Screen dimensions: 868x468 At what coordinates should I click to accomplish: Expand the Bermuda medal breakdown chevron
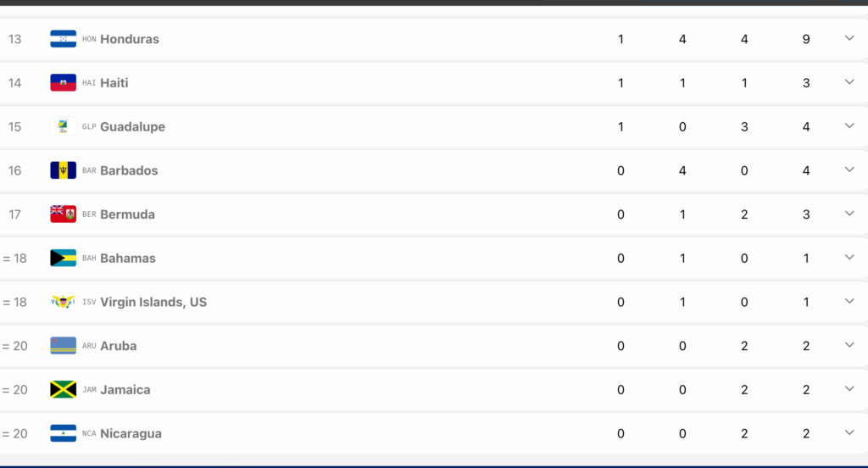click(849, 214)
